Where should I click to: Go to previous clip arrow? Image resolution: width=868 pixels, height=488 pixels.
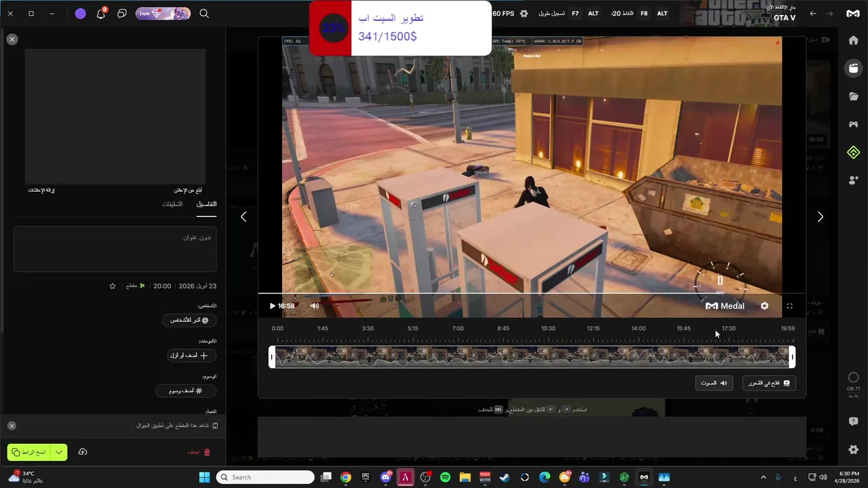point(243,217)
